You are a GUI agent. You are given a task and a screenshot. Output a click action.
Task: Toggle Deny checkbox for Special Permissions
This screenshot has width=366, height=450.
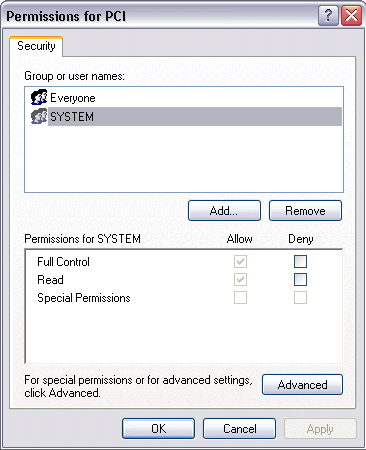(300, 297)
